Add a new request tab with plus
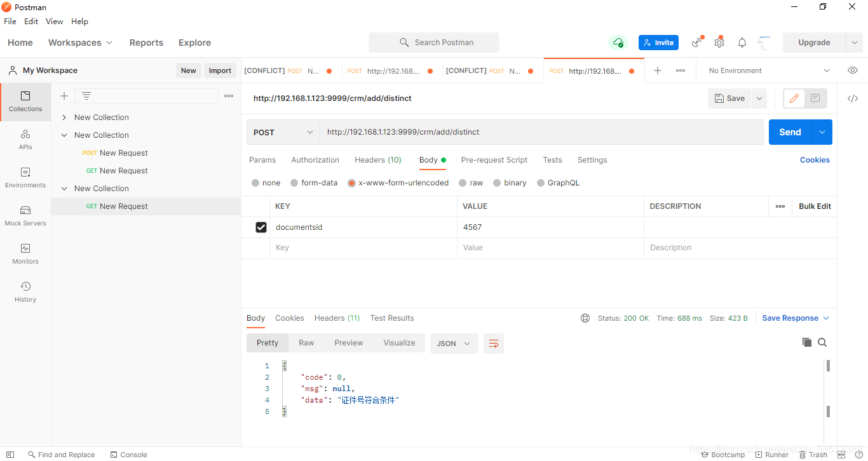Image resolution: width=868 pixels, height=461 pixels. [x=658, y=70]
